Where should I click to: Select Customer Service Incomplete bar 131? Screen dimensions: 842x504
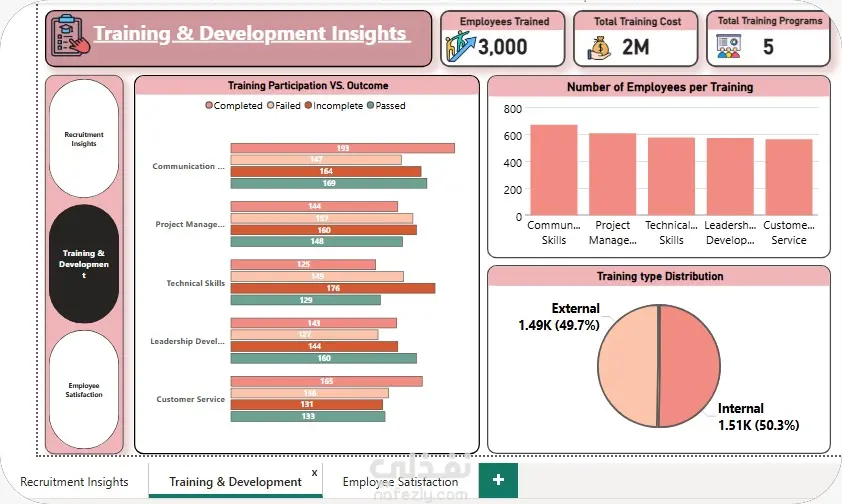click(x=307, y=404)
